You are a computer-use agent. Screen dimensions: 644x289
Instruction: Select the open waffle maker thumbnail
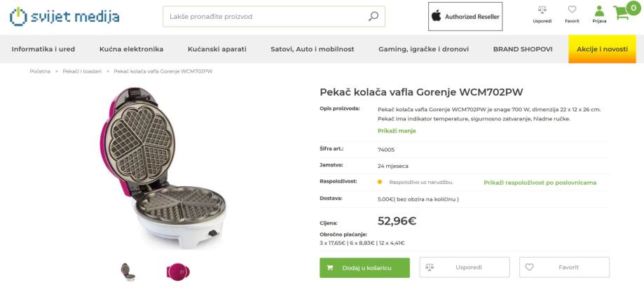(x=128, y=272)
